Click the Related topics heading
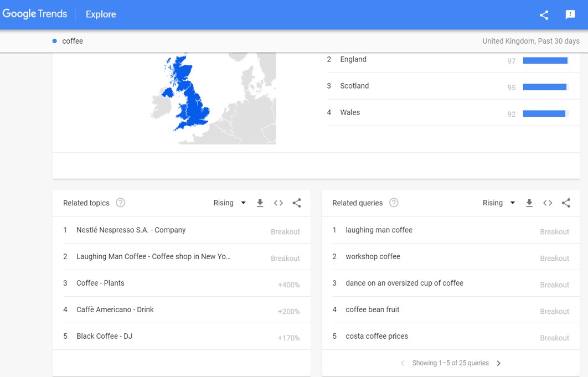Viewport: 588px width, 377px height. [86, 203]
